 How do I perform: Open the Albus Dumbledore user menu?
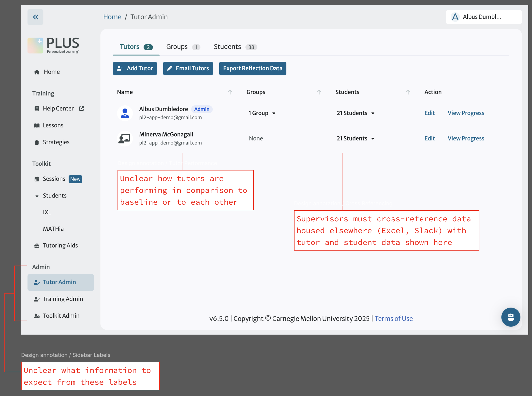(x=483, y=17)
